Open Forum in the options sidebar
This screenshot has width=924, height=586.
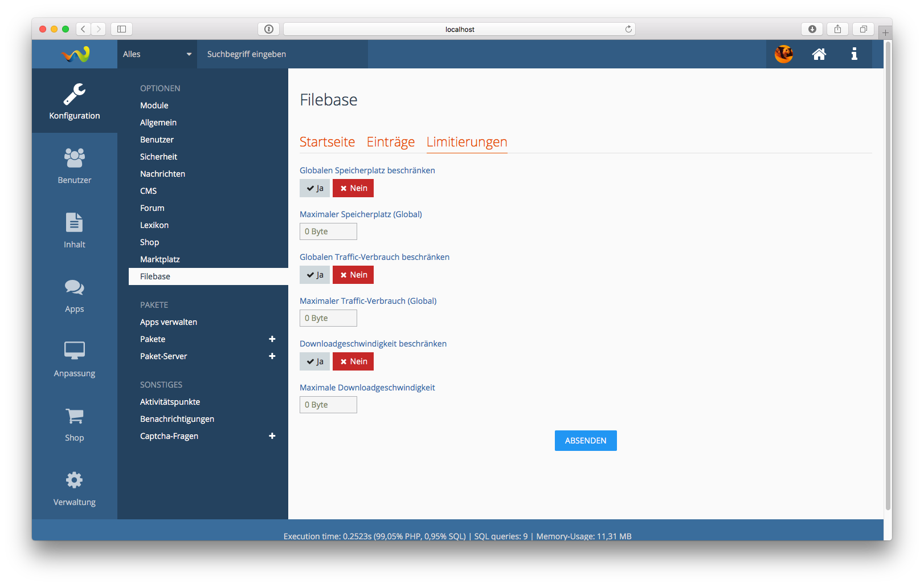pos(152,208)
